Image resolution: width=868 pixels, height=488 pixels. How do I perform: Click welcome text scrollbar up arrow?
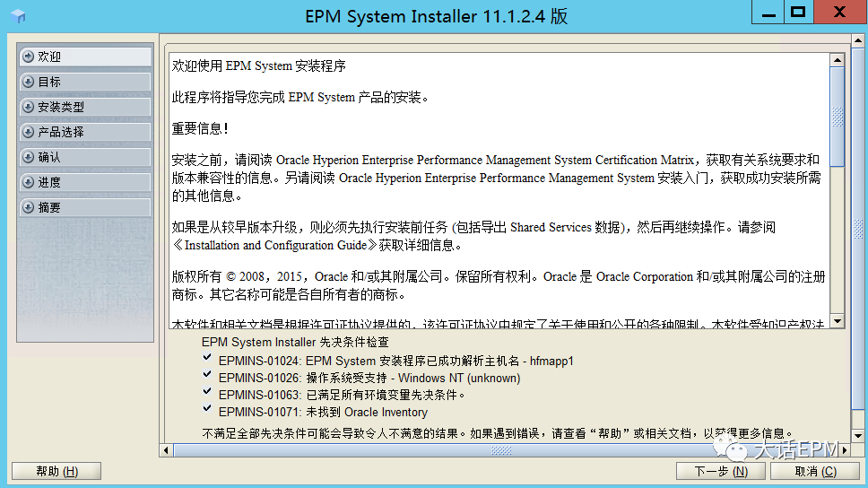837,60
